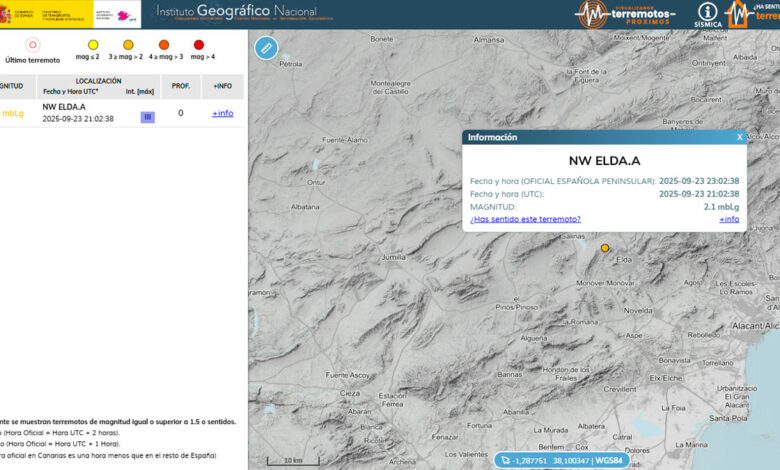Screen dimensions: 780x470
Task: Click the measure ruler tool on map
Action: pos(265,47)
